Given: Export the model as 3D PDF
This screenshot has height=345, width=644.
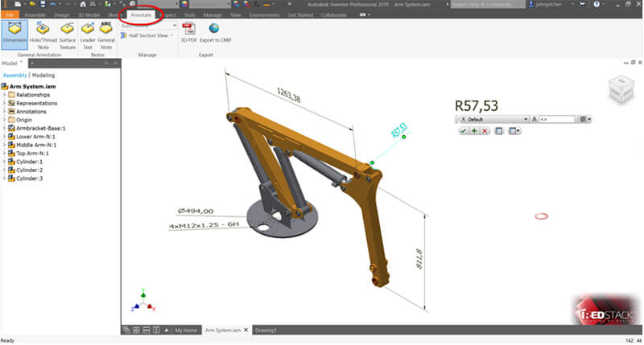Looking at the screenshot, I should [188, 33].
